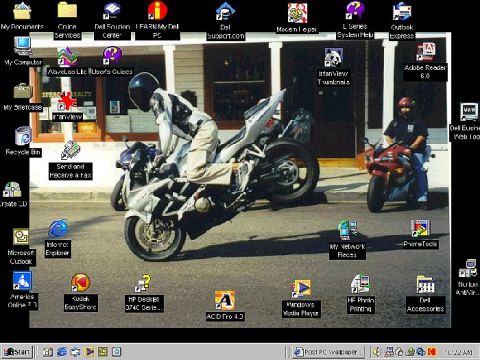Click the Start button

(x=17, y=352)
